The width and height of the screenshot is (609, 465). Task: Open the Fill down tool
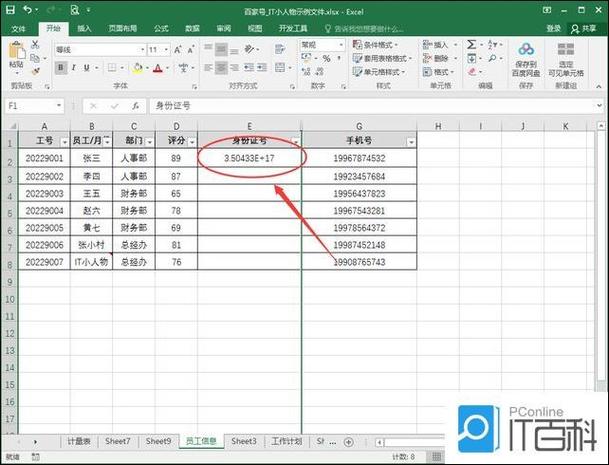pos(472,58)
